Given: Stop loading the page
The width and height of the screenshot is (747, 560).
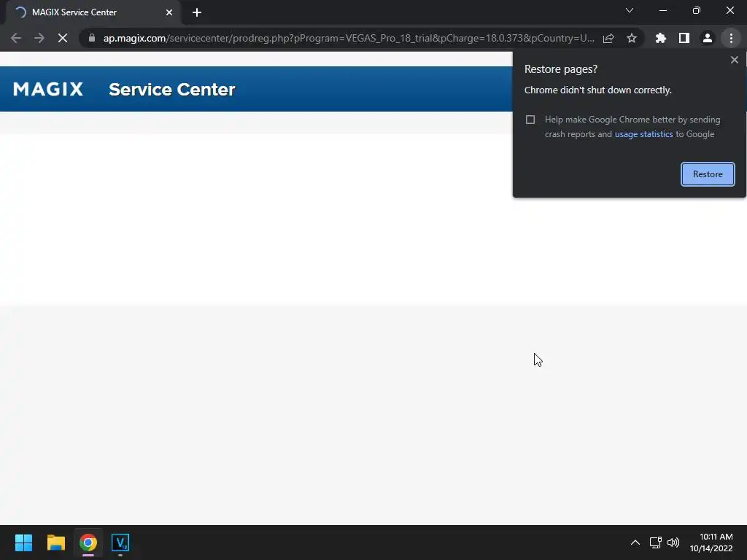Looking at the screenshot, I should pyautogui.click(x=63, y=38).
